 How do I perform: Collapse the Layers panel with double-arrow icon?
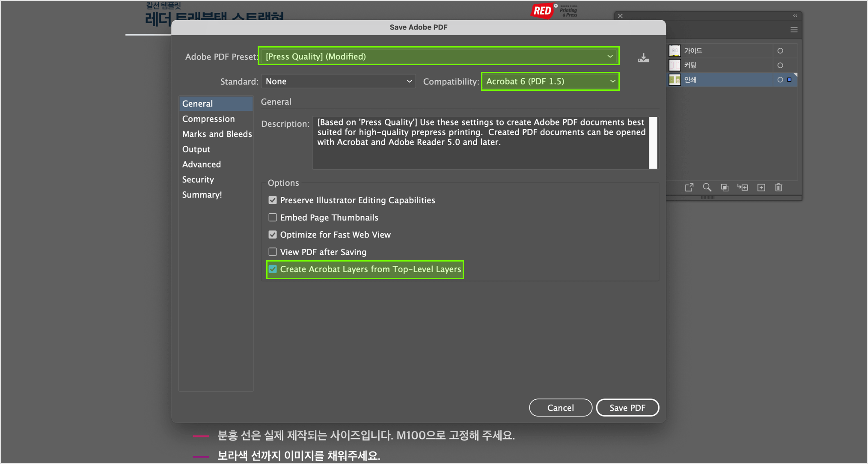795,16
